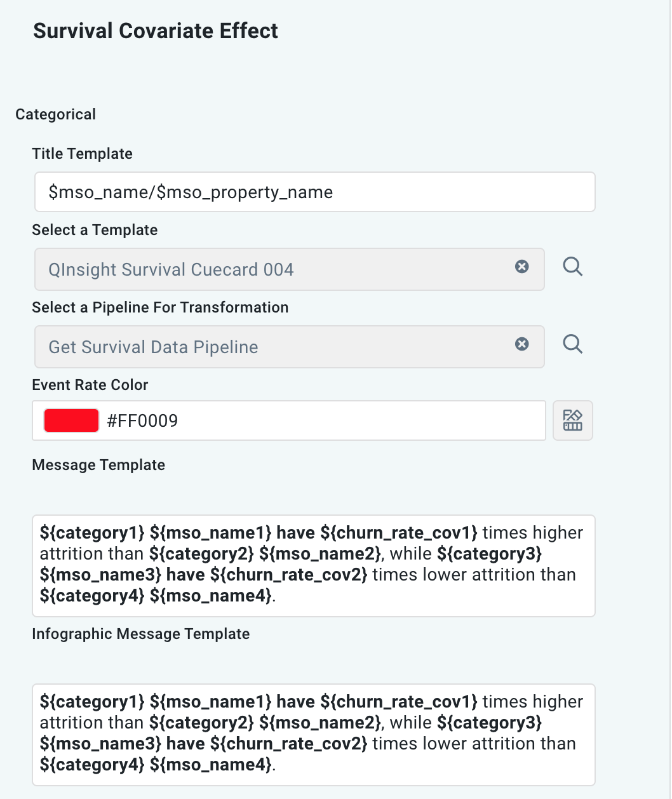
Task: Click the Survival Covariate Effect title
Action: tap(155, 30)
